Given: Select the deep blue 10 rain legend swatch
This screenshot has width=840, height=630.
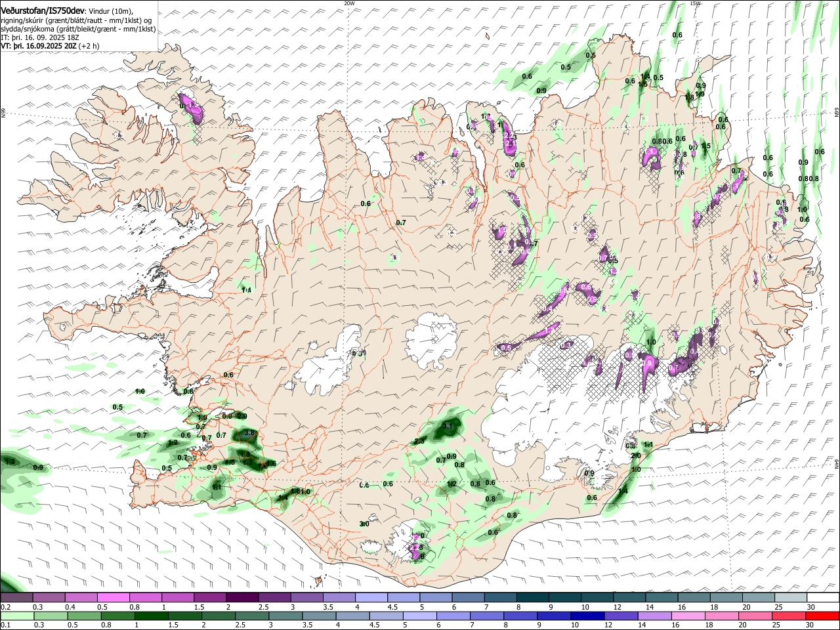Looking at the screenshot, I should (587, 616).
